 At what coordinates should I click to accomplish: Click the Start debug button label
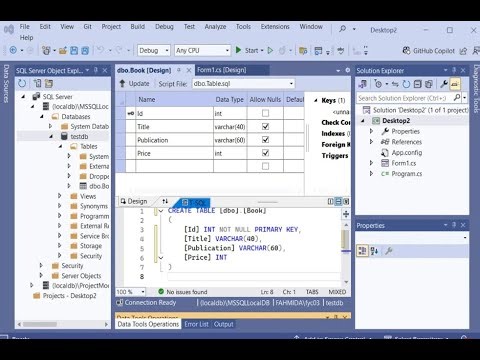(x=251, y=50)
